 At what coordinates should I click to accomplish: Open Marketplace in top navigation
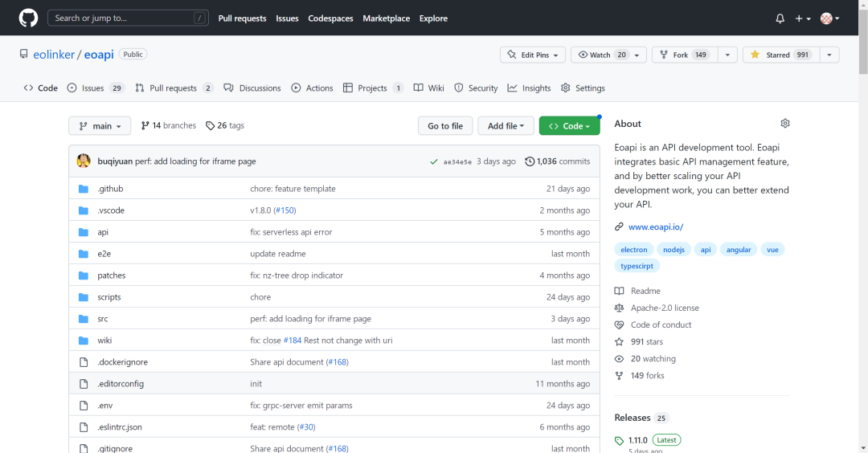[x=387, y=18]
